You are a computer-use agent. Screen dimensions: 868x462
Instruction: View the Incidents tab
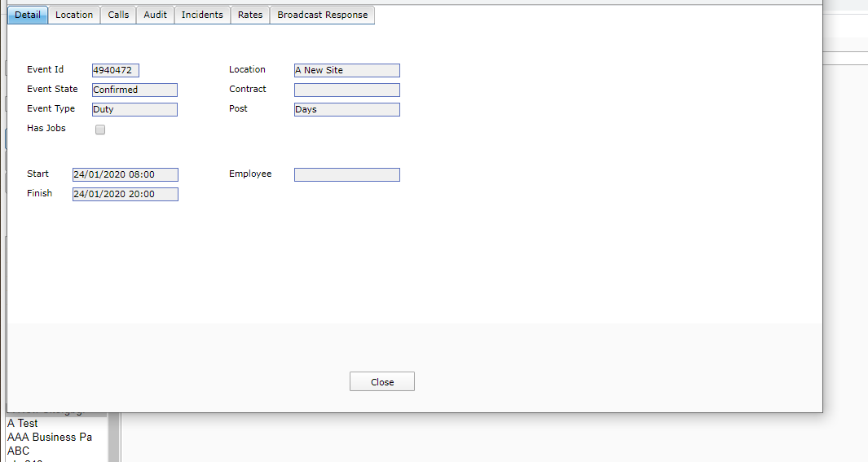click(x=202, y=15)
